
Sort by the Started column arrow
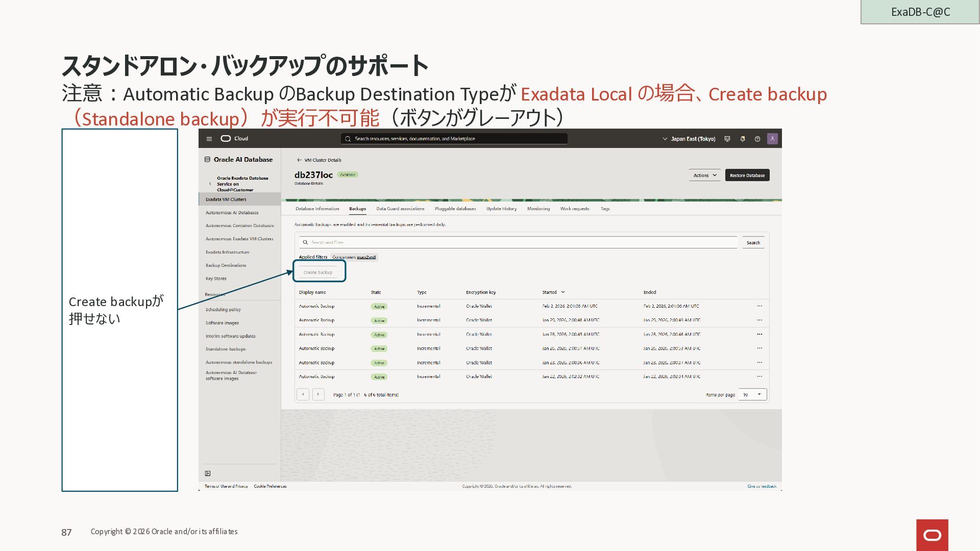coord(563,292)
